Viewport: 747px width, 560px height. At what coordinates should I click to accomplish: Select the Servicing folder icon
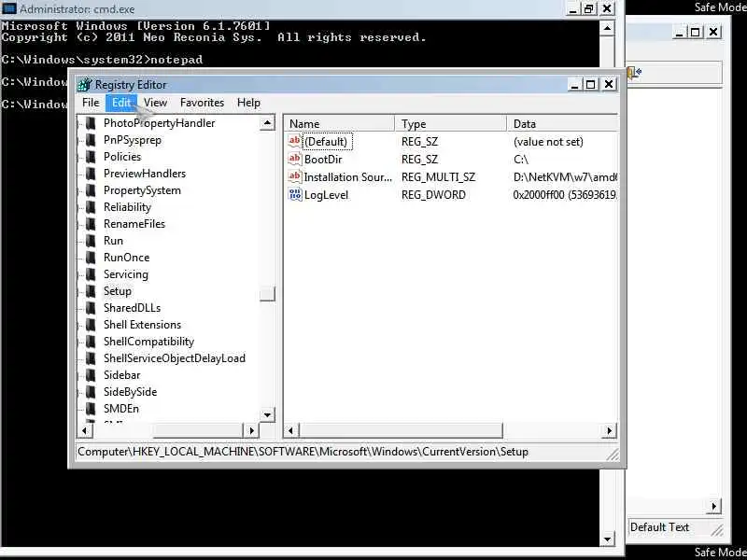click(x=91, y=274)
